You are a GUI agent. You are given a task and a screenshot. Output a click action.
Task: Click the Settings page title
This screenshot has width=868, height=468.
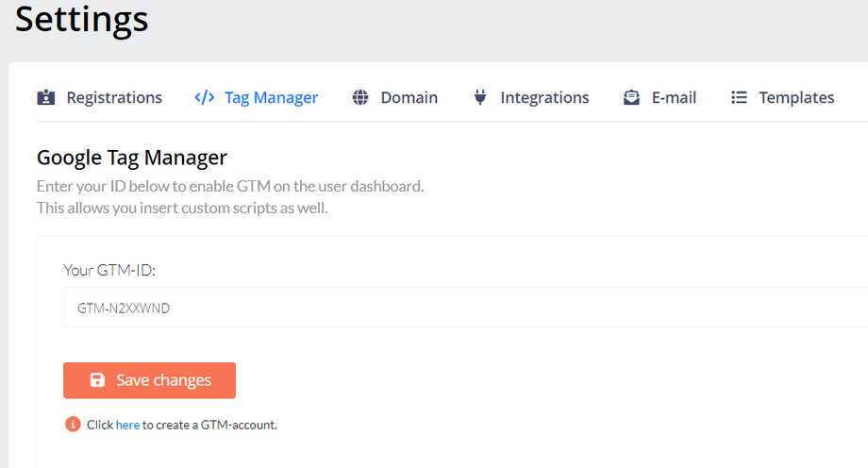[x=82, y=19]
